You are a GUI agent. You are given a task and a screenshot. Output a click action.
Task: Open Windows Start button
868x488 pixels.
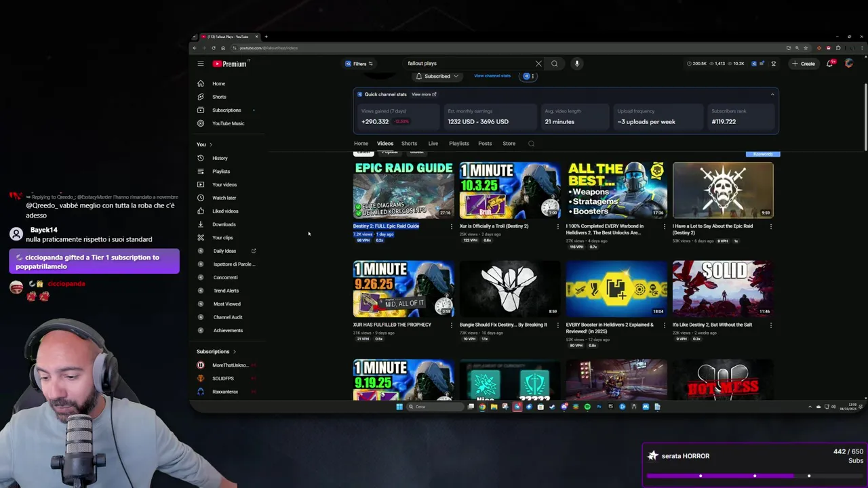pyautogui.click(x=399, y=407)
